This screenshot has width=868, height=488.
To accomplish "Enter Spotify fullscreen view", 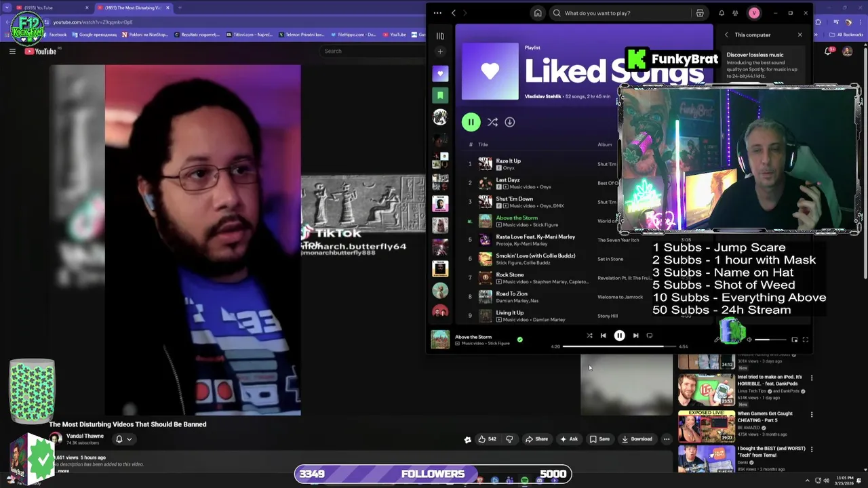I will click(806, 340).
